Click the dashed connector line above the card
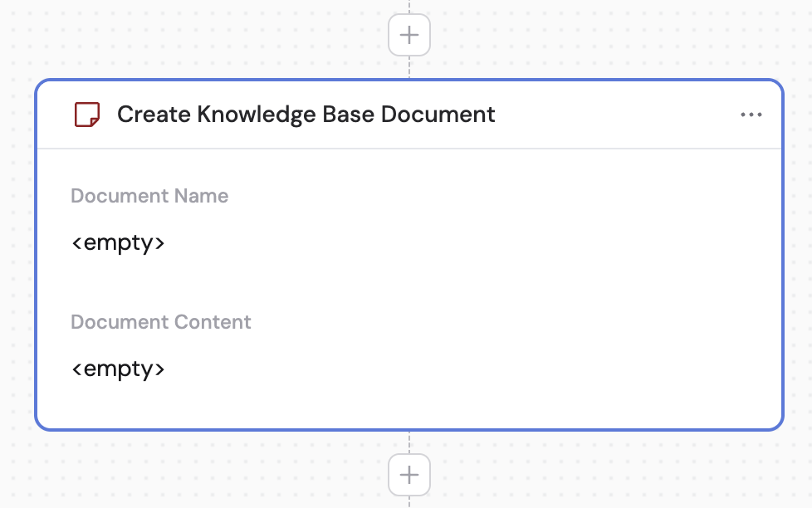The height and width of the screenshot is (508, 812). click(x=408, y=65)
